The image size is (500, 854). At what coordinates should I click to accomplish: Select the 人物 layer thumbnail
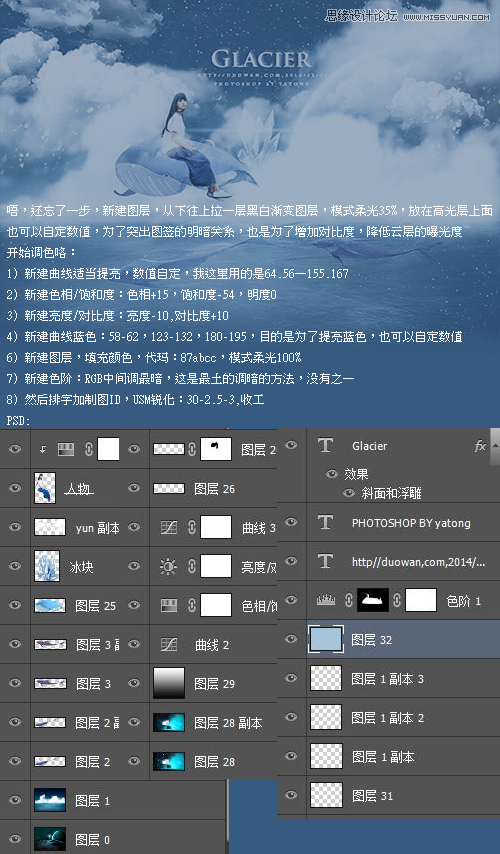click(45, 487)
